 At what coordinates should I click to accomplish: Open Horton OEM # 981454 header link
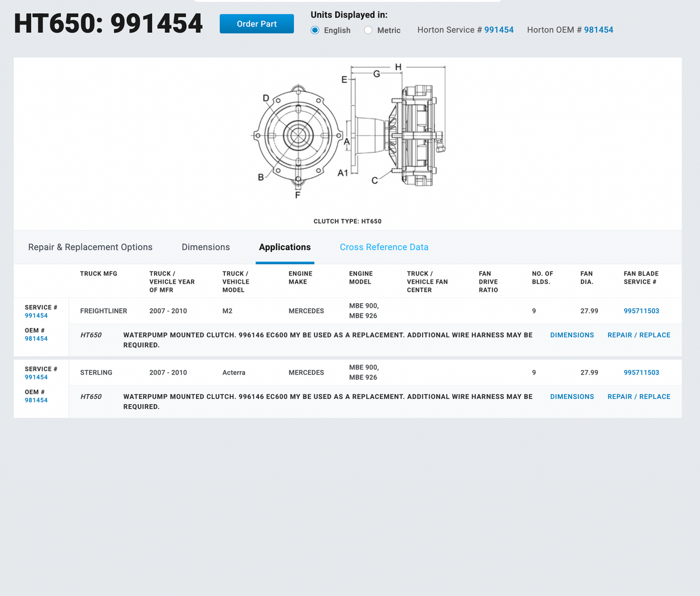598,30
